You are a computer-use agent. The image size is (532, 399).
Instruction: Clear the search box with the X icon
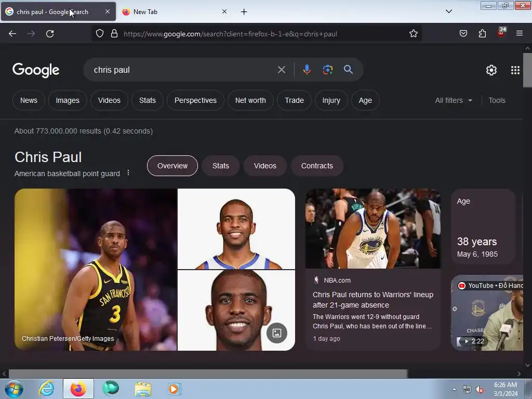point(281,70)
